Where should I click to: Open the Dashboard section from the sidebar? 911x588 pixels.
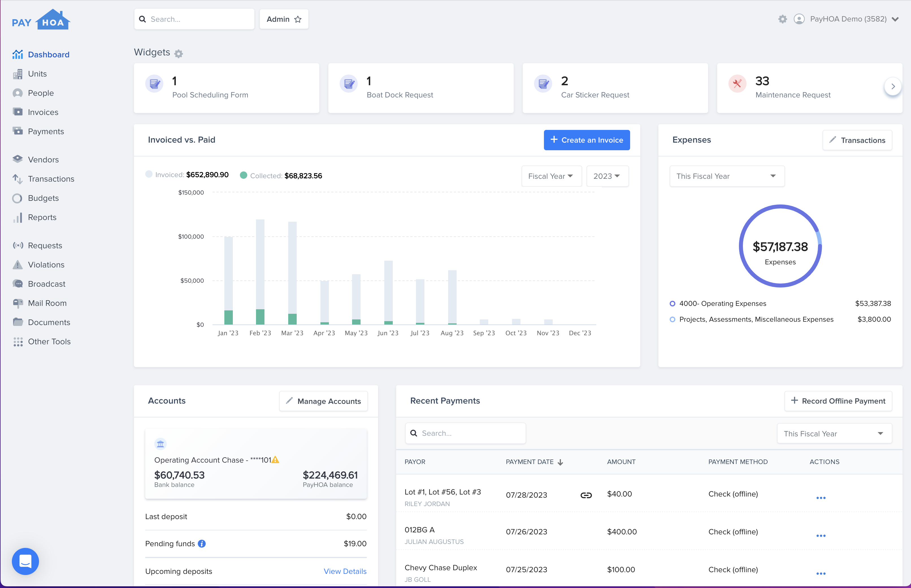click(49, 54)
